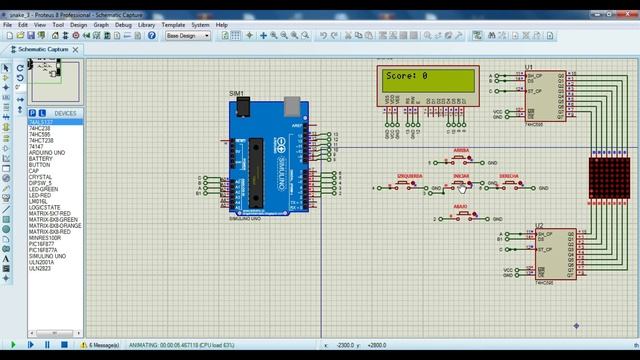Open the Debug menu

point(123,25)
